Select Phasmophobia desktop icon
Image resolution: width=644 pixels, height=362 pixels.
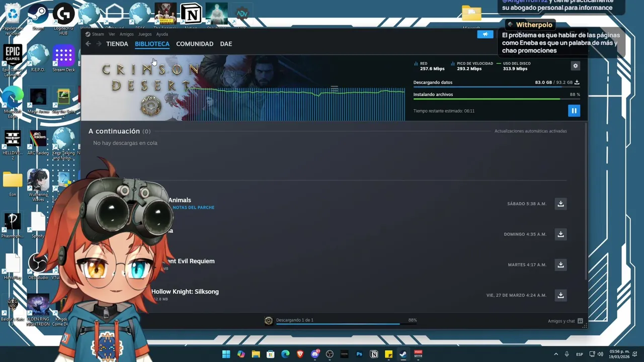(x=13, y=225)
